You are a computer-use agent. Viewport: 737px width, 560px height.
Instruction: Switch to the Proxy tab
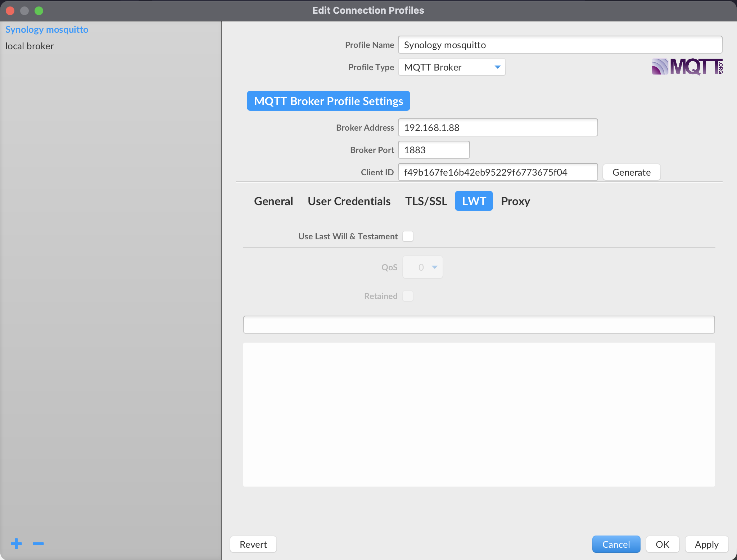[x=515, y=201]
